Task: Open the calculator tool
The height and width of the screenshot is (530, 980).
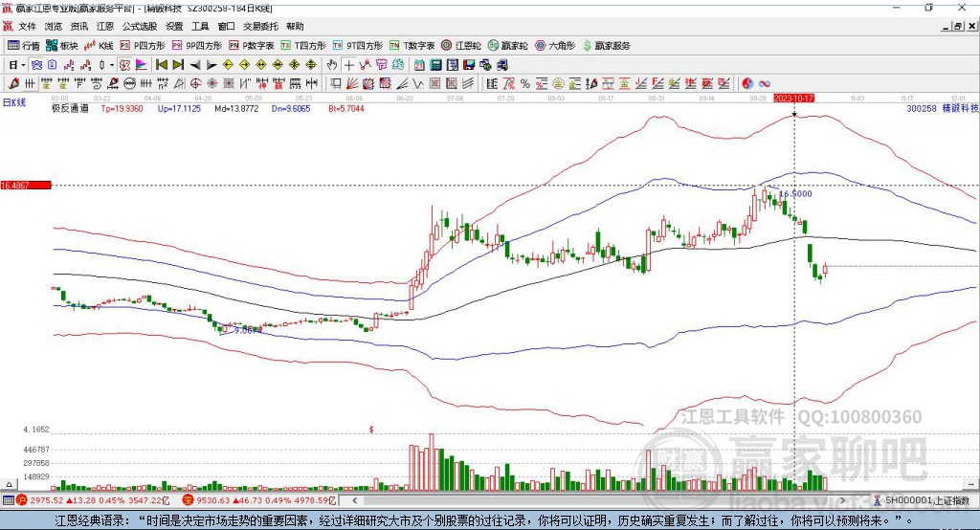Action: pyautogui.click(x=435, y=65)
